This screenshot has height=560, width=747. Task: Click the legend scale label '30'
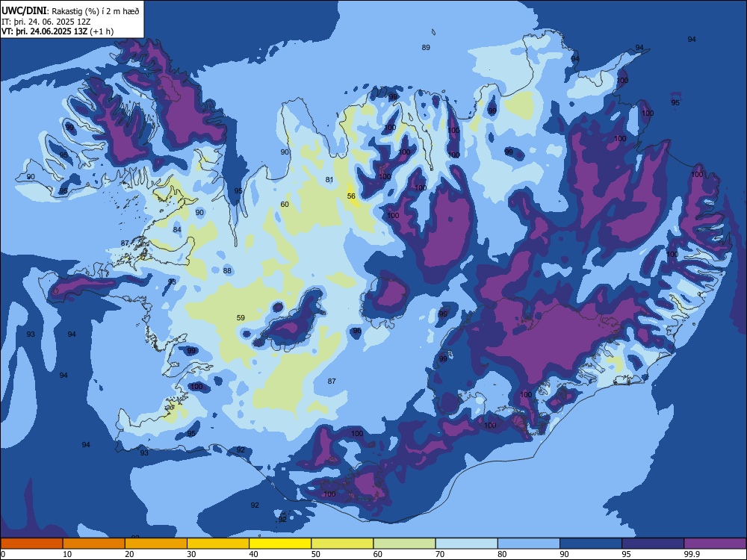(x=191, y=554)
